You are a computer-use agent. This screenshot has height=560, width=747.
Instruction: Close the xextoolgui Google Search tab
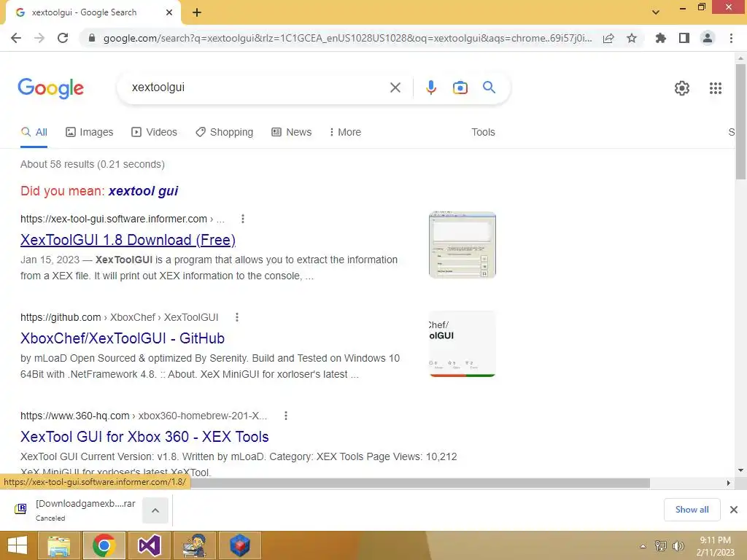pyautogui.click(x=169, y=12)
